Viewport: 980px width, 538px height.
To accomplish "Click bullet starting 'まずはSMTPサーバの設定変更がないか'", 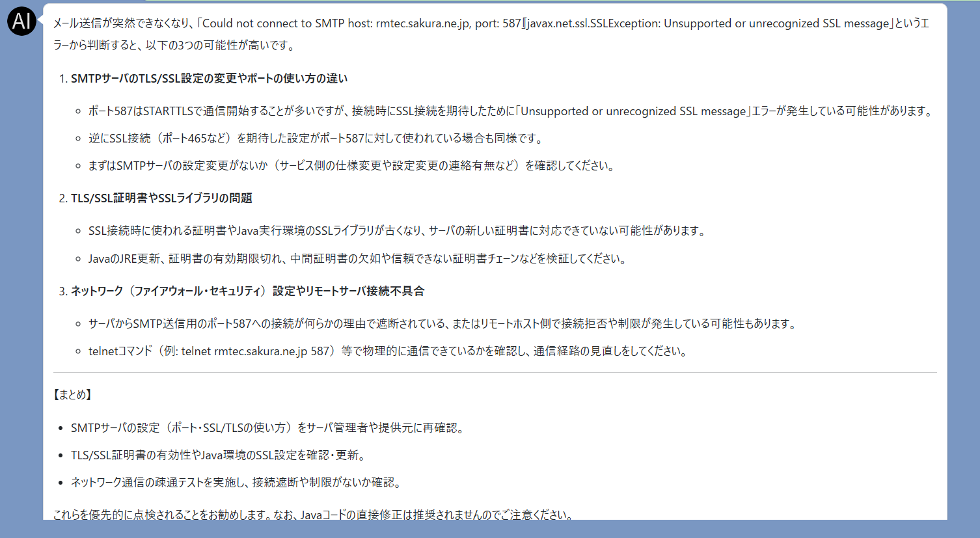I will [x=352, y=166].
